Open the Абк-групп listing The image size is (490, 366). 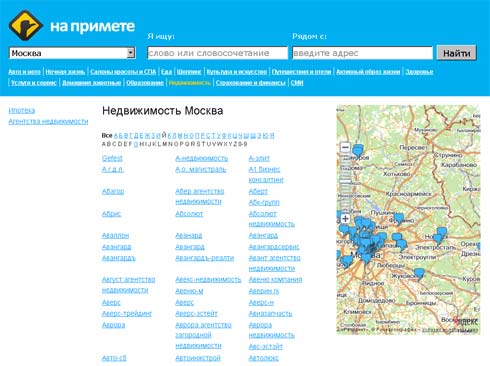(264, 202)
